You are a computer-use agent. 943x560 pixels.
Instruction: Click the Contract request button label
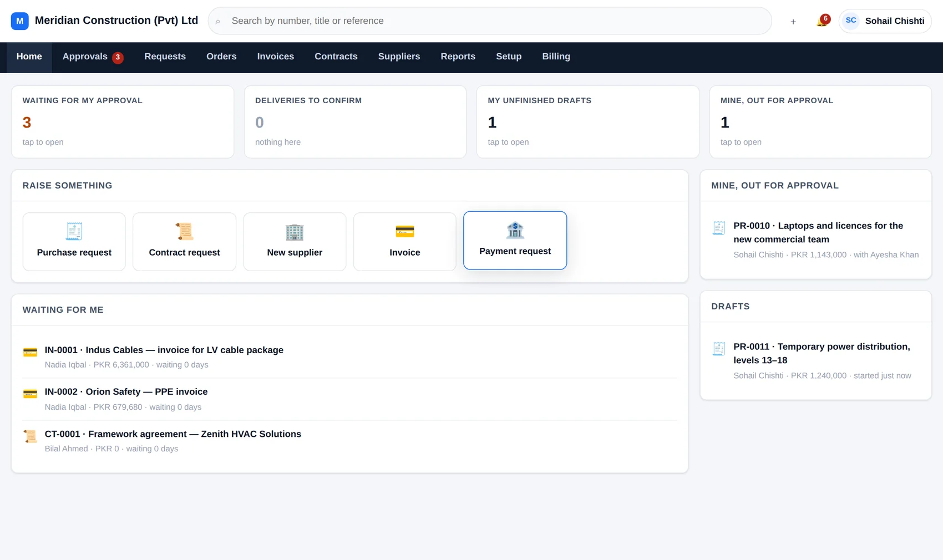pos(184,253)
